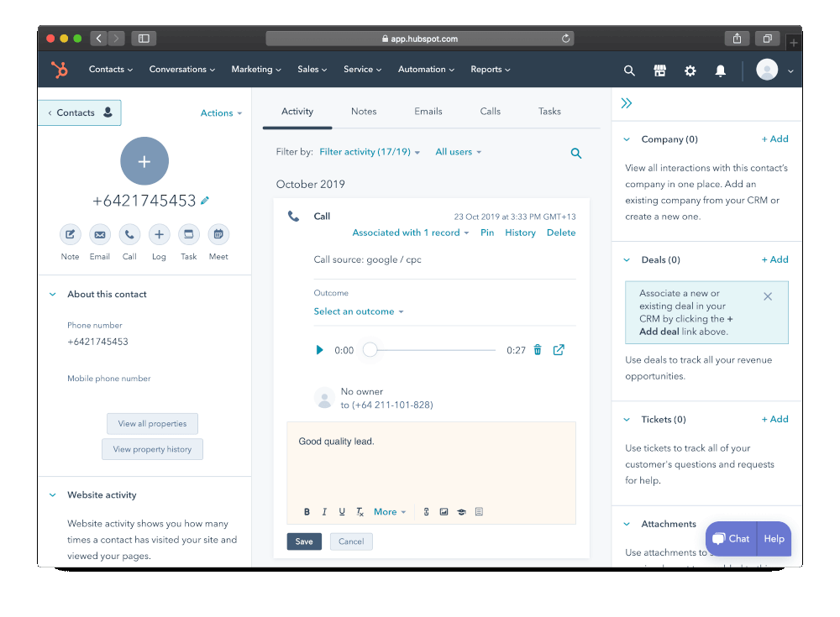
Task: Click the Call icon for this contact
Action: [x=129, y=235]
